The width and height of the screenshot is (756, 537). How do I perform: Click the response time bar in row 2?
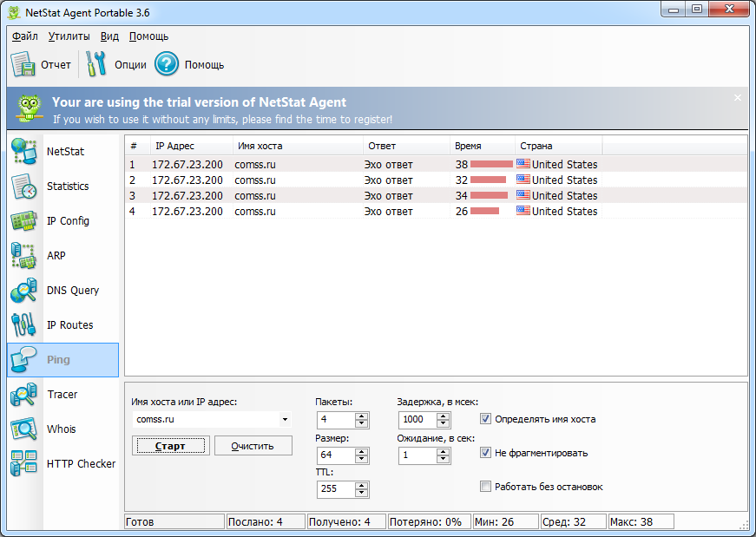pos(488,180)
